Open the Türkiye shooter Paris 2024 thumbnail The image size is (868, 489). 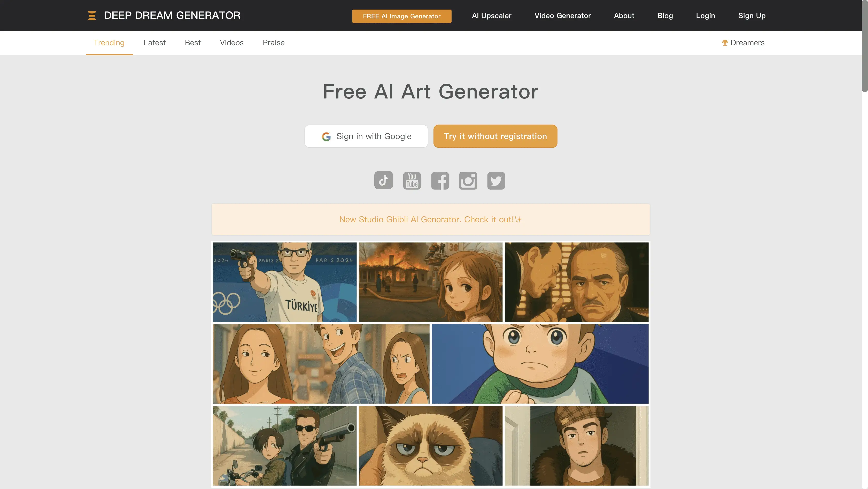click(x=285, y=282)
